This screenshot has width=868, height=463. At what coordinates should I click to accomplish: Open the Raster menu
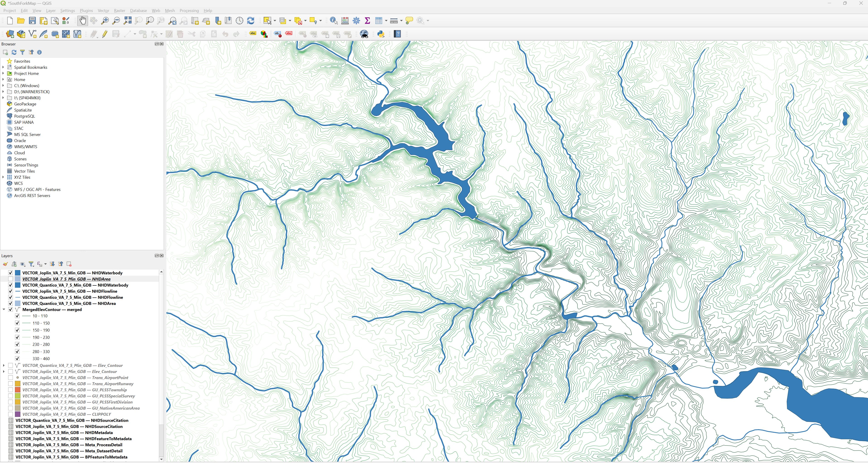coord(120,10)
